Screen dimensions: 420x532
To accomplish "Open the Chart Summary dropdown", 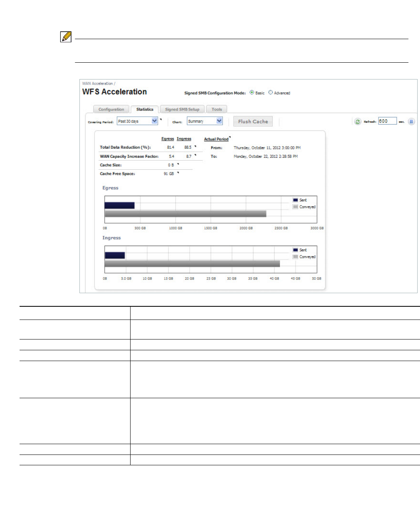I will pyautogui.click(x=204, y=121).
